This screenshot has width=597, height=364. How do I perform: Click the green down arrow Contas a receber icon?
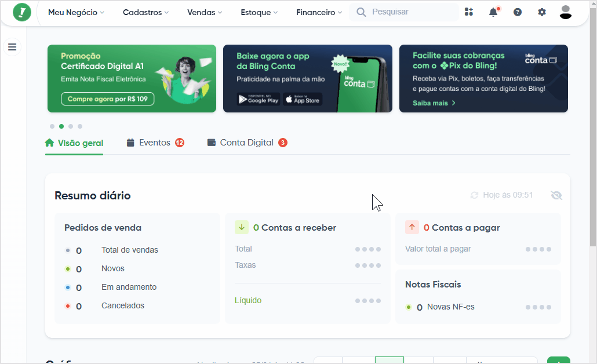coord(241,227)
